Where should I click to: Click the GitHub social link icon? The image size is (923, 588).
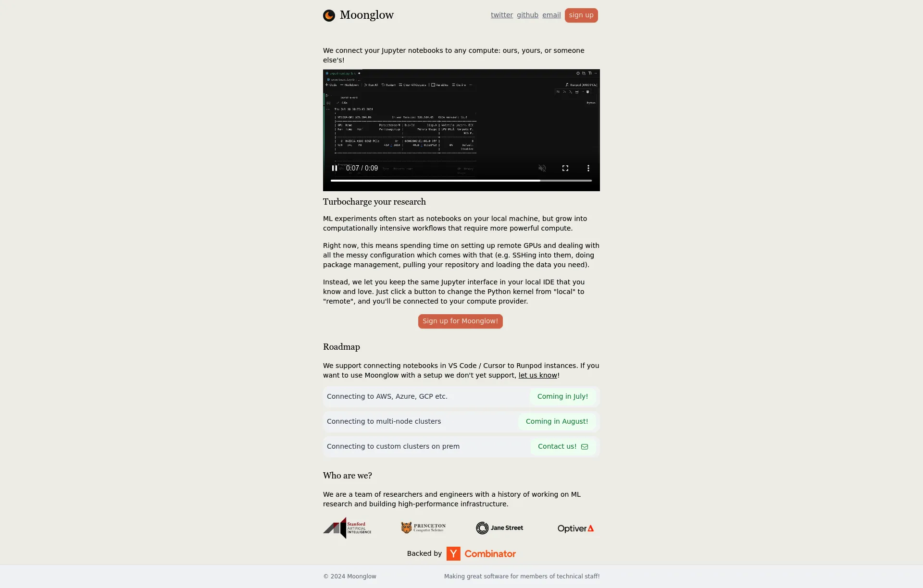click(527, 15)
